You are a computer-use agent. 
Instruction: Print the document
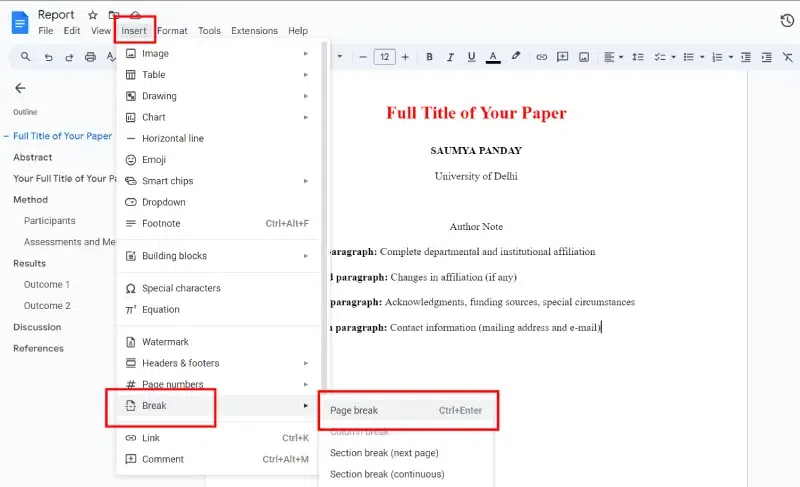(x=90, y=57)
